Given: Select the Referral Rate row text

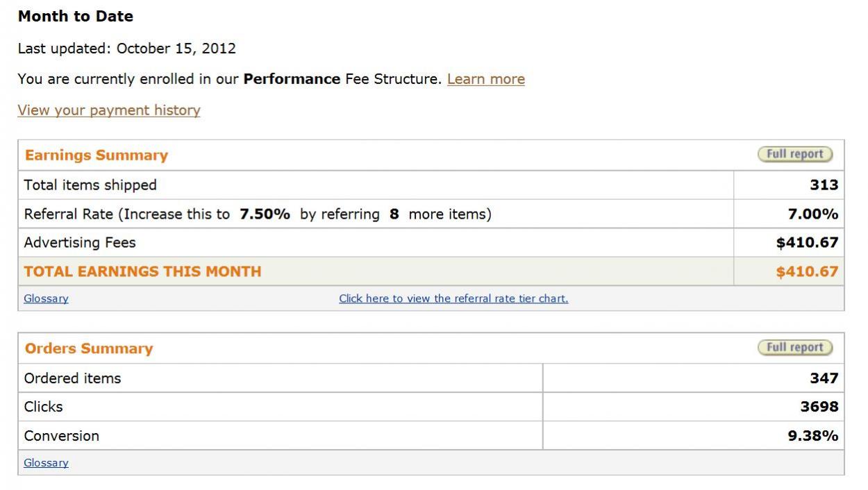Looking at the screenshot, I should [258, 214].
